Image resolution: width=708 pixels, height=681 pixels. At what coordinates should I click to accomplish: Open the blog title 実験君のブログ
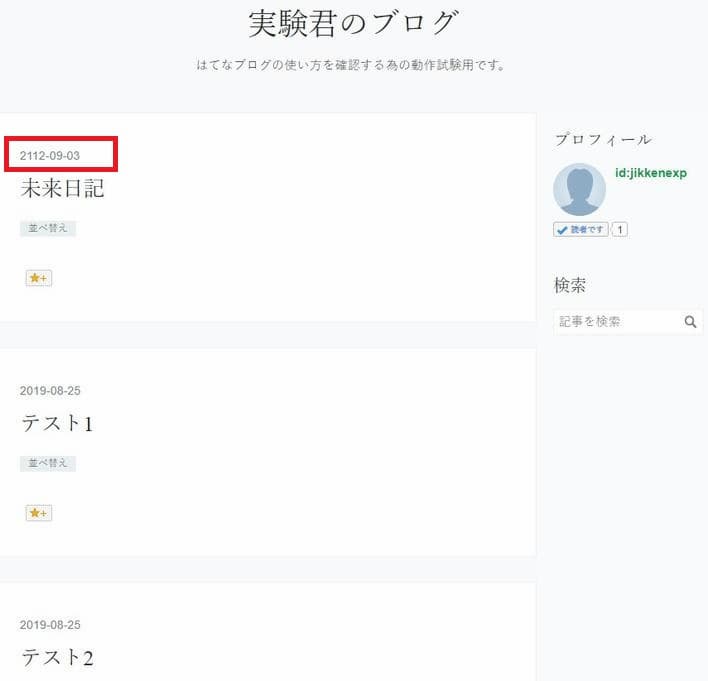354,23
